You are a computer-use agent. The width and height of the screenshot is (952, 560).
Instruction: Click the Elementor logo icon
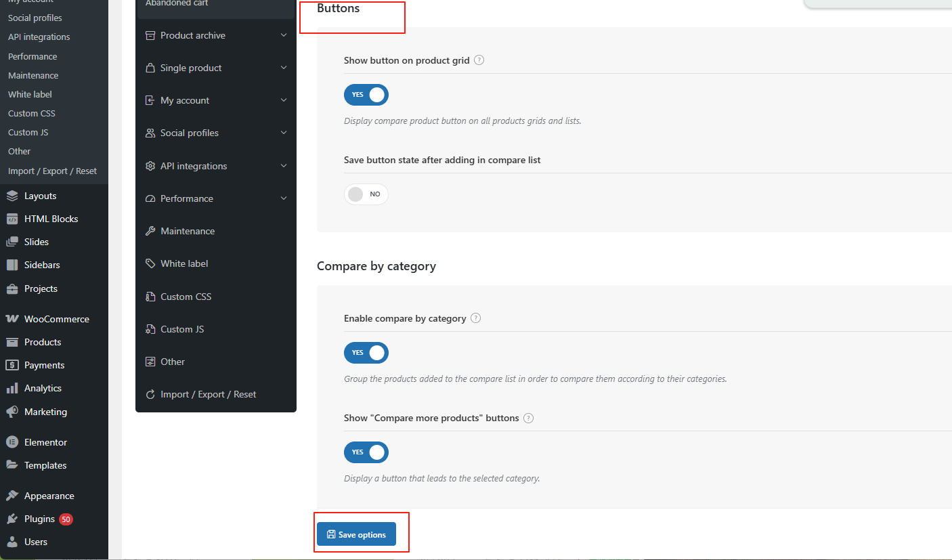click(12, 442)
